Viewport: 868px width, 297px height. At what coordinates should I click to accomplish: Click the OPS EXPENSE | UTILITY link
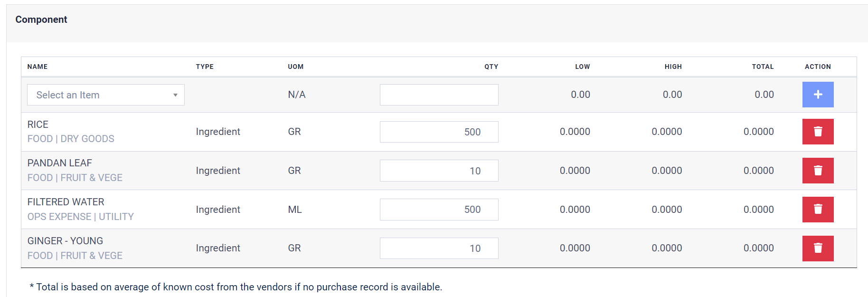click(81, 217)
